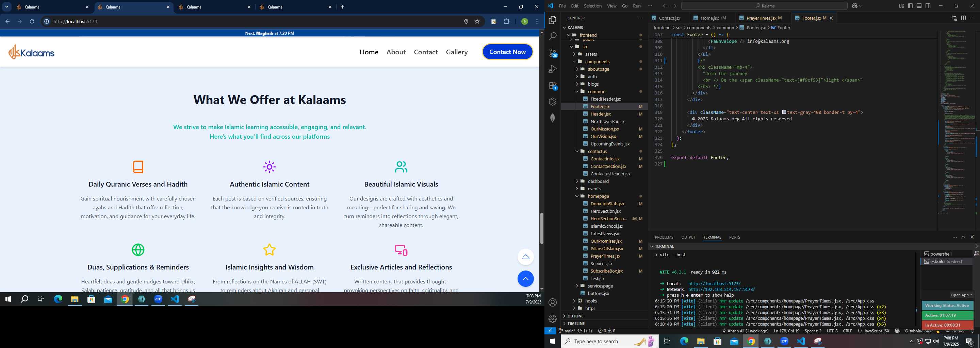Open Copilot icon in VS Code title bar

point(854,6)
